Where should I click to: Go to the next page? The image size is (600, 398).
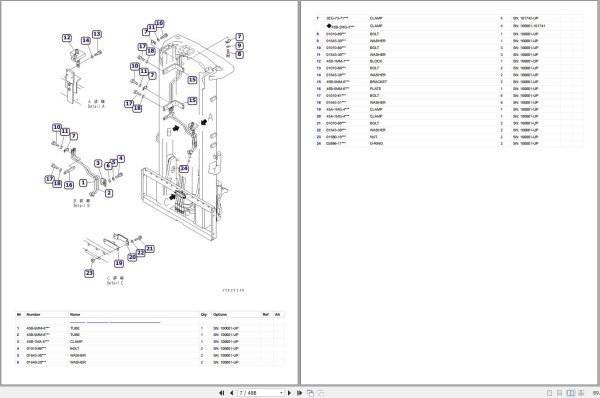tap(289, 393)
